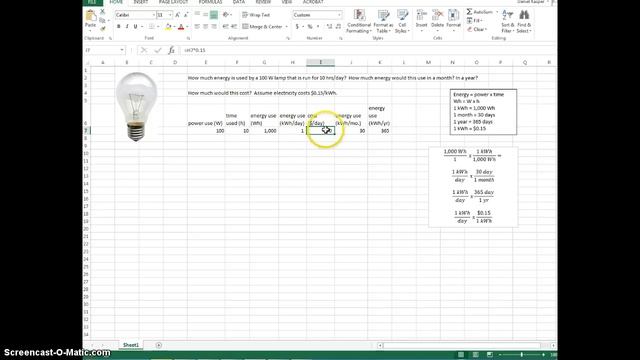Toggle Italic formatting

click(127, 27)
